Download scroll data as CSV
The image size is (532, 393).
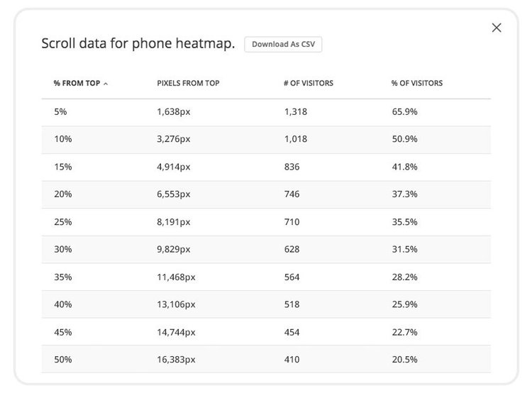pos(283,45)
